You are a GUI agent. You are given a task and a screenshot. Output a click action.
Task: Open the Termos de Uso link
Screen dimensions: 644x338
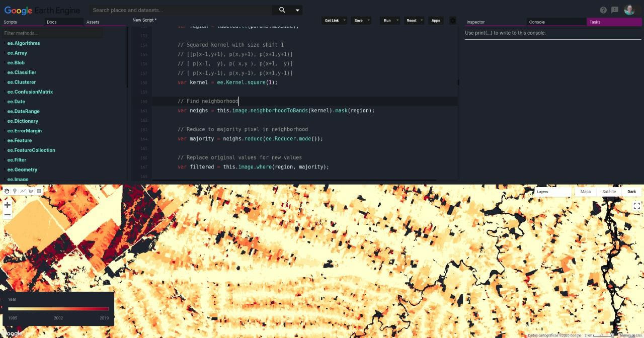pos(629,334)
